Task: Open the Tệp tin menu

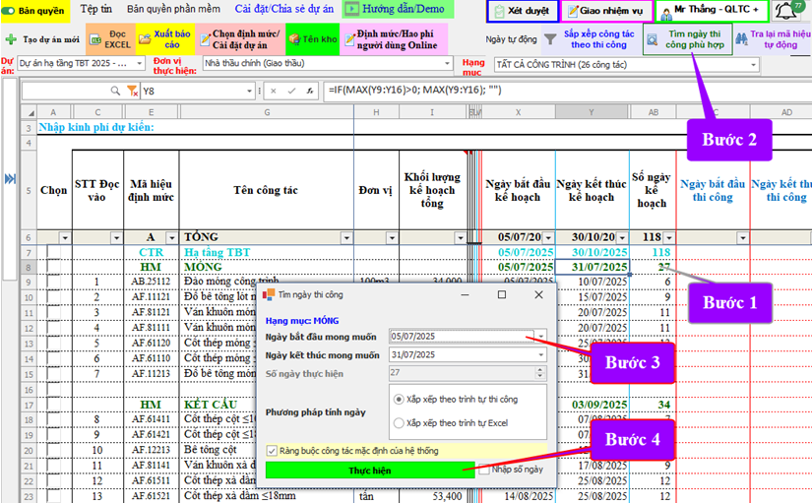Action: [95, 9]
